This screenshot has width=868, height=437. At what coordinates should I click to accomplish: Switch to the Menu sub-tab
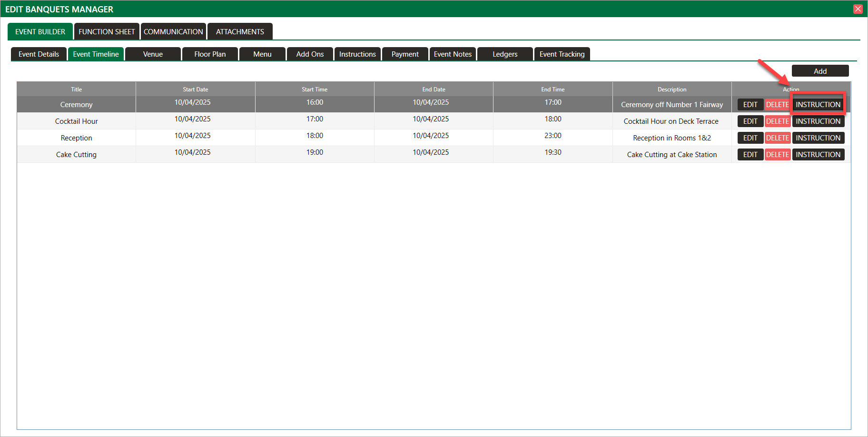(262, 54)
